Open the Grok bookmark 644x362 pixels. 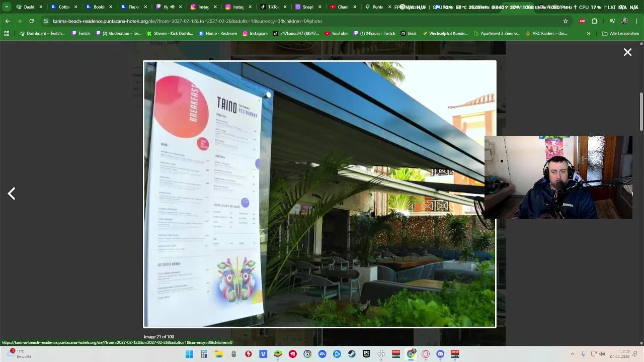coord(409,33)
